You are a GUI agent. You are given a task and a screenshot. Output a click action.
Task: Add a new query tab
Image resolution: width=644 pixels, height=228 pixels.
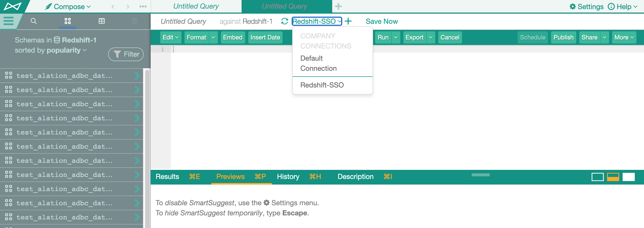click(x=338, y=6)
